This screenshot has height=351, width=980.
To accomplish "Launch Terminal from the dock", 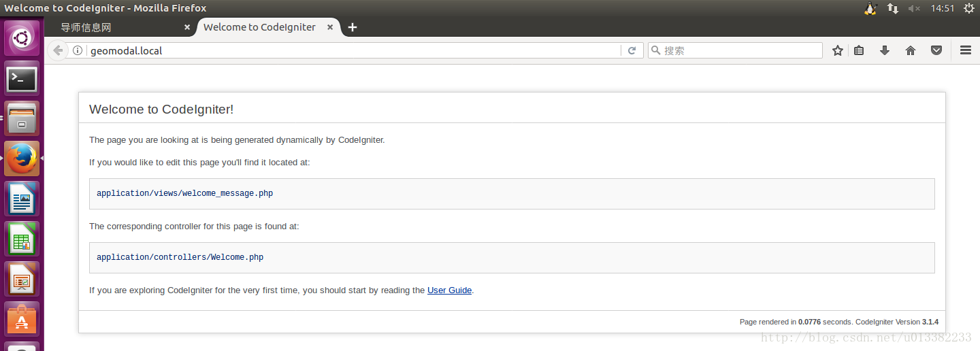I will pyautogui.click(x=22, y=79).
